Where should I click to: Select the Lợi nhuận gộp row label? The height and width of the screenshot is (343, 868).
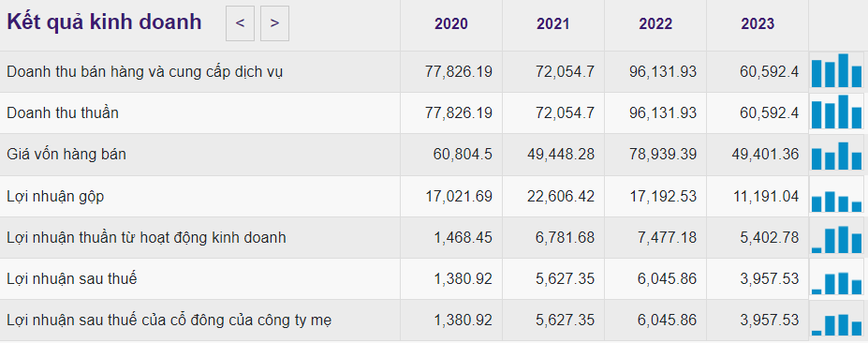click(55, 196)
